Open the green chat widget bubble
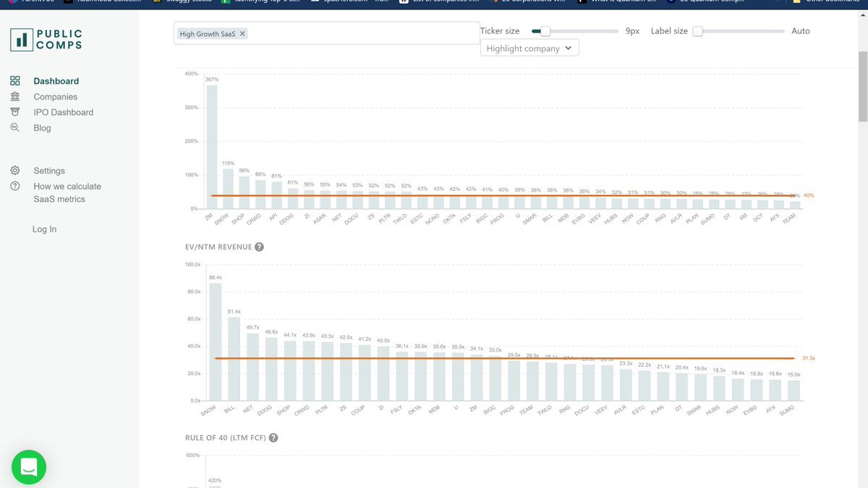The width and height of the screenshot is (868, 488). point(29,467)
